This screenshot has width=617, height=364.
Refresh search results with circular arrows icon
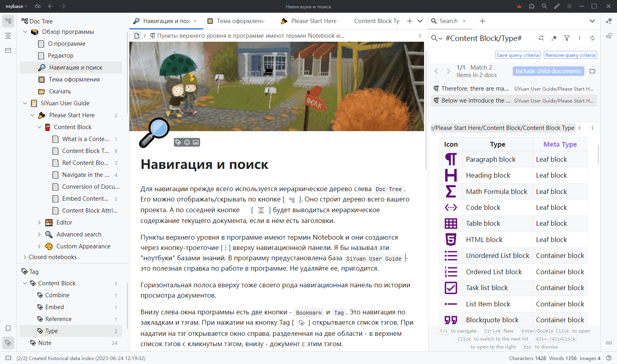coord(592,38)
